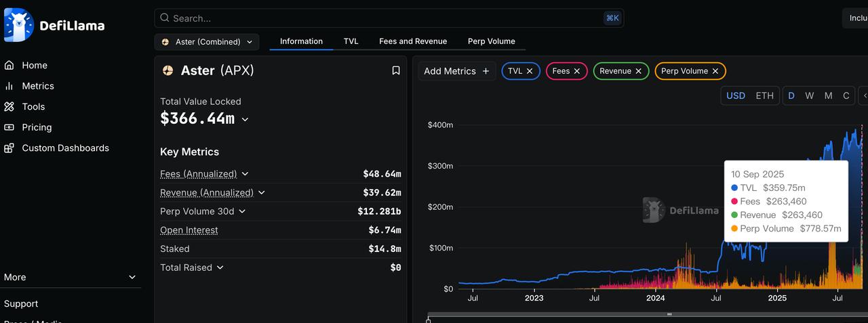Remove the Perp Volume metric chip

715,71
